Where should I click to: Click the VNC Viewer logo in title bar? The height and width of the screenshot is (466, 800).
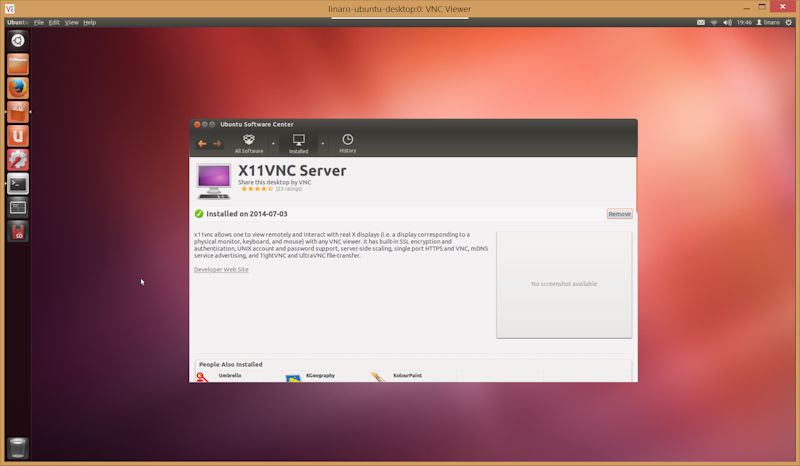[x=10, y=9]
